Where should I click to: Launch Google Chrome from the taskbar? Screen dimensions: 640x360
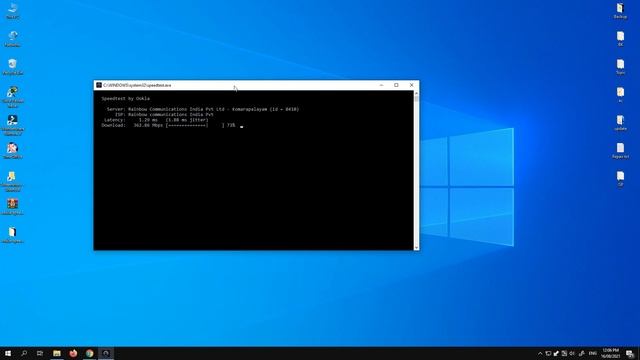pyautogui.click(x=89, y=353)
